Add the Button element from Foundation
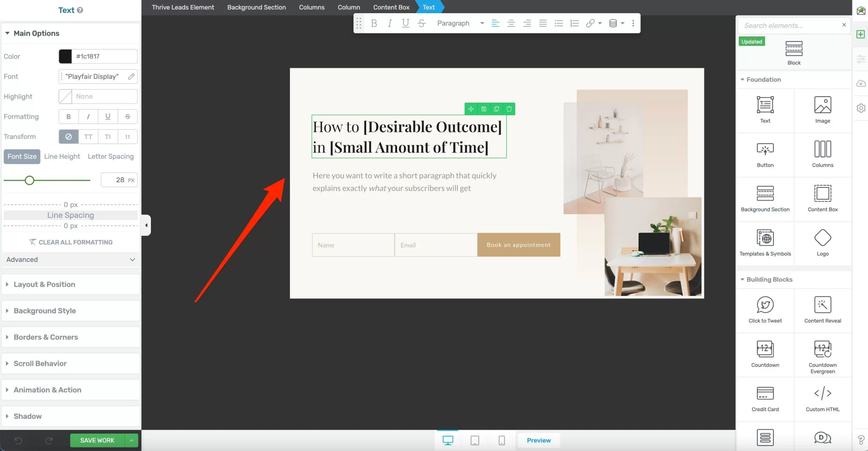Screen dimensions: 868x451 tap(765, 154)
